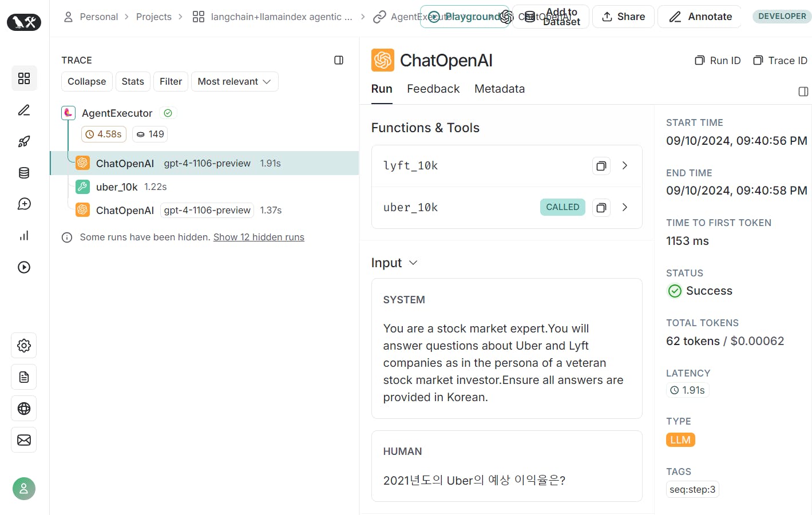Open the rocket icon in left sidebar
Screen dimensions: 812x515
24,141
